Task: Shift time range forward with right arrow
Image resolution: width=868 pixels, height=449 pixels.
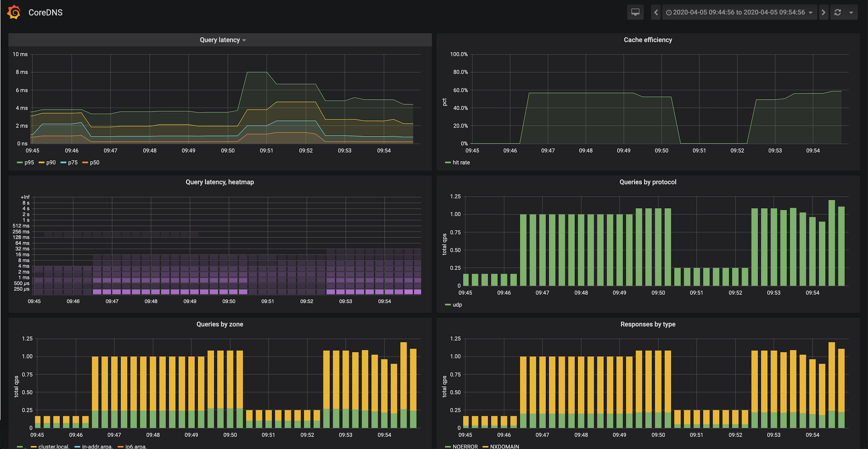Action: (x=823, y=12)
